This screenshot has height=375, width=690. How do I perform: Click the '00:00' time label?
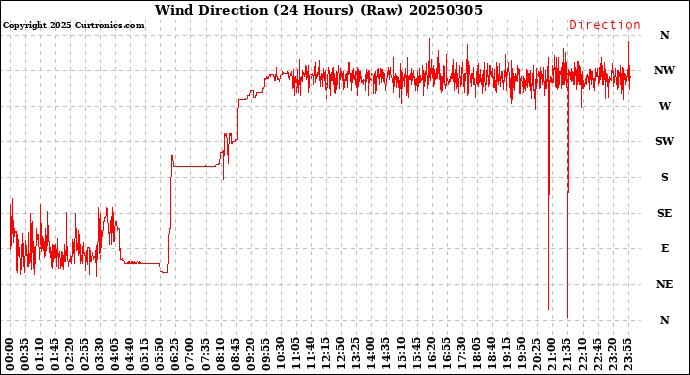[x=10, y=354]
